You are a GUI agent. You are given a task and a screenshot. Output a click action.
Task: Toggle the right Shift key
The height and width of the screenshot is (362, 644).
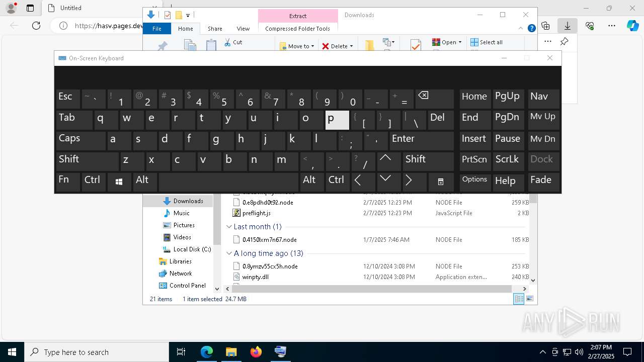point(428,161)
